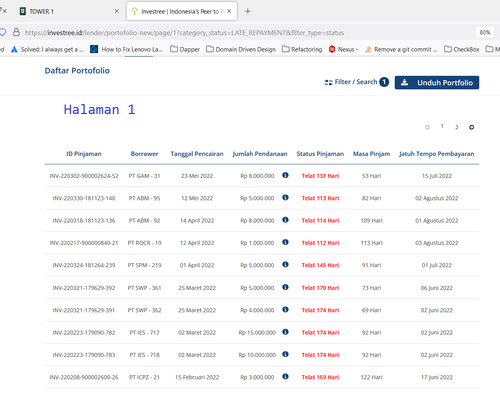This screenshot has width=500, height=404.
Task: Open info icon for PT SWP - 362 row
Action: point(285,309)
